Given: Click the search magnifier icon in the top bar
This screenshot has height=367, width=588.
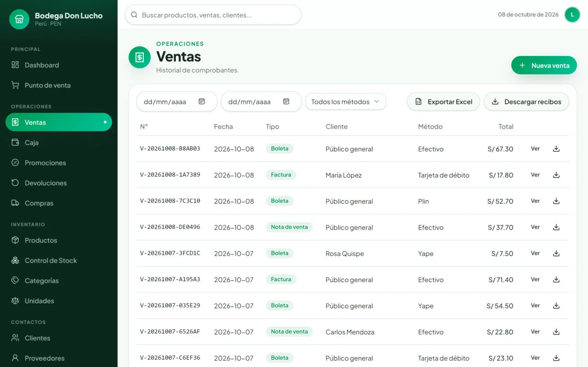Looking at the screenshot, I should coord(134,15).
